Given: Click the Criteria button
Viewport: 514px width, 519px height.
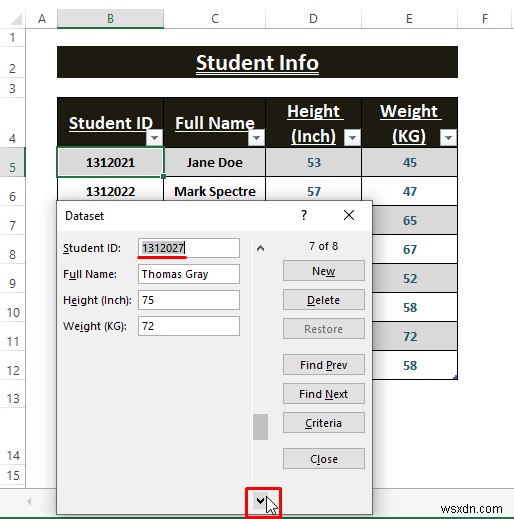Looking at the screenshot, I should click(324, 423).
